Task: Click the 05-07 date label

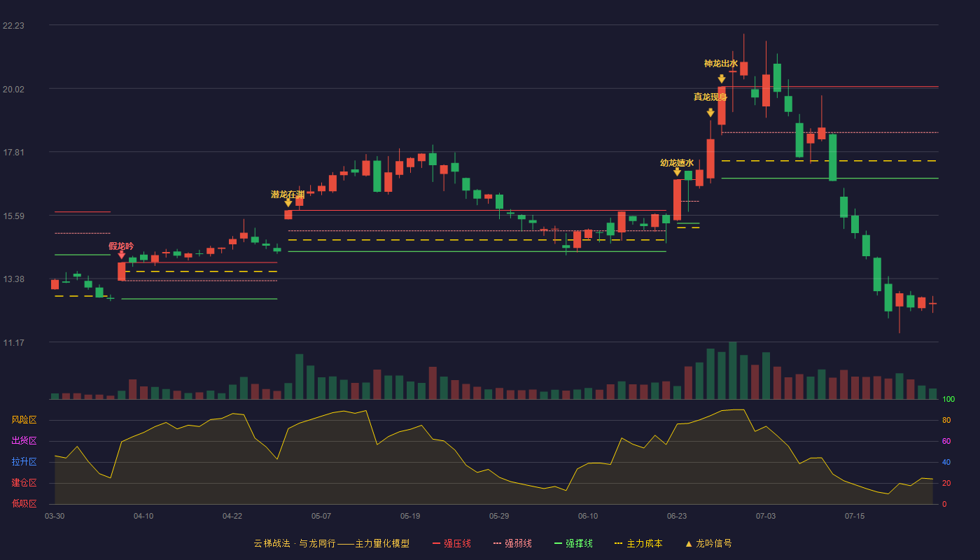Action: coord(321,516)
